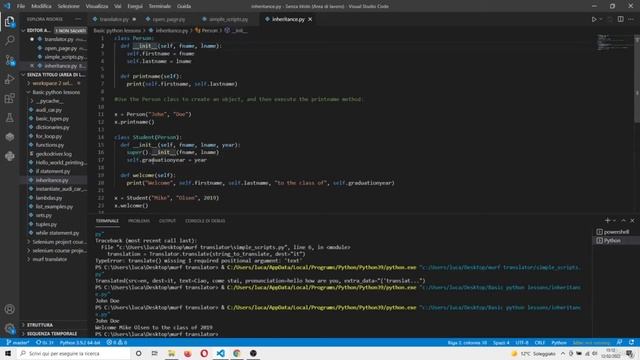Open the File menu
Screen dimensions: 640x360
pos(21,6)
